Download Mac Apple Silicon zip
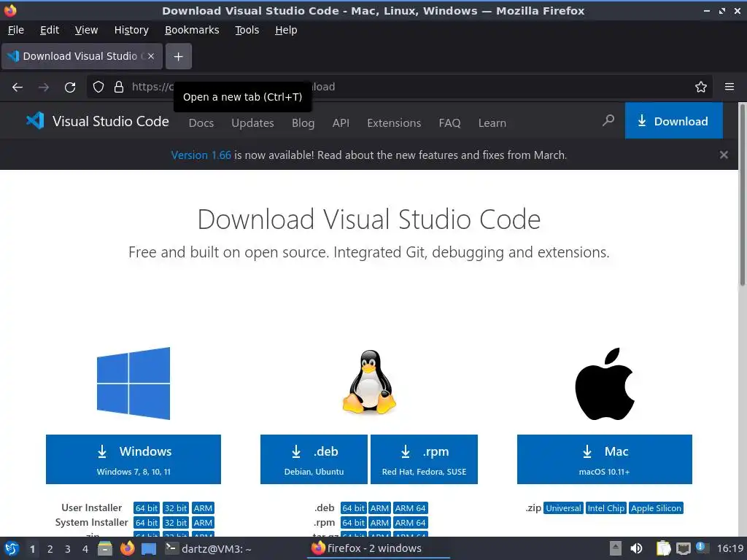Viewport: 747px width, 560px height. (656, 508)
